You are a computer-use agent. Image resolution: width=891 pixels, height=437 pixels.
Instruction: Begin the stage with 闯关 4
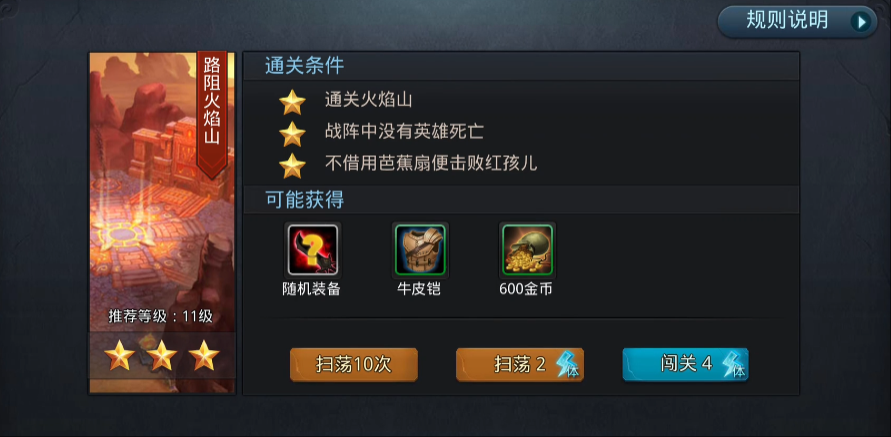pos(685,364)
